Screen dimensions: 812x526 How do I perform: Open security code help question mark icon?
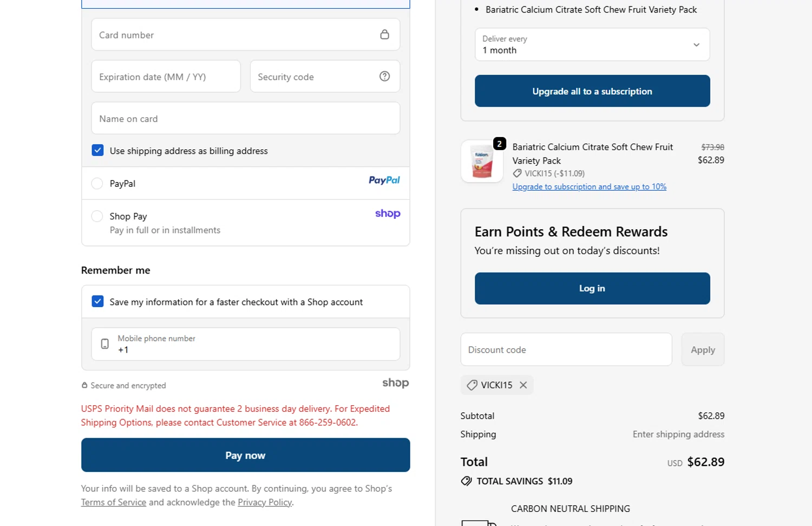click(x=384, y=76)
